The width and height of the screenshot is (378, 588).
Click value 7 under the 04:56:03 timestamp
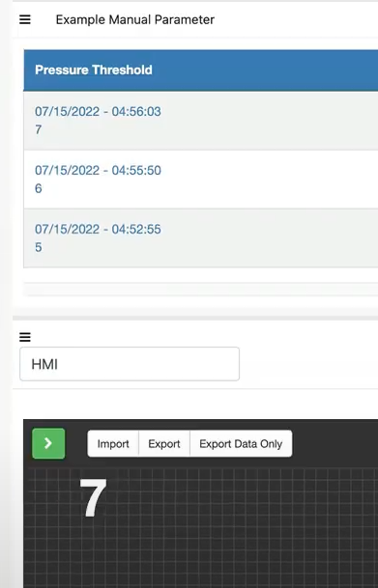(39, 129)
